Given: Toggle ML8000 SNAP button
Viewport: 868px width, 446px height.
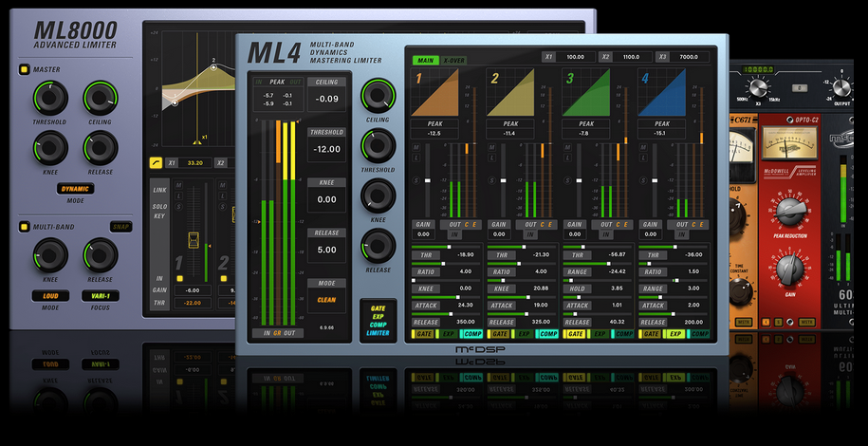Looking at the screenshot, I should coord(120,227).
